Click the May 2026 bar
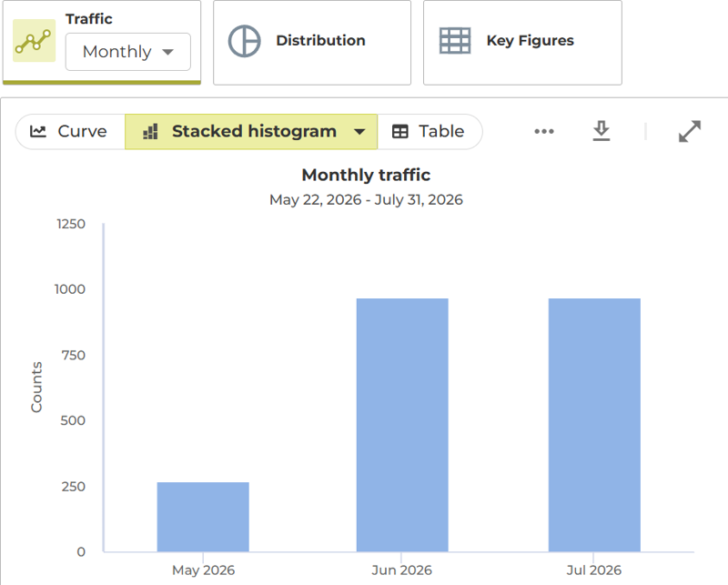Screen dimensions: 728x585 coord(203,517)
